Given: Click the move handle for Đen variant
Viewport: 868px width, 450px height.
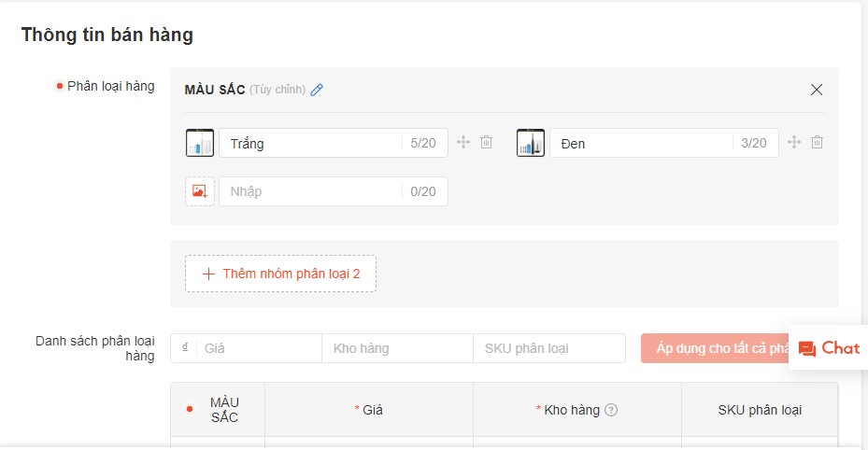Looking at the screenshot, I should tap(794, 142).
